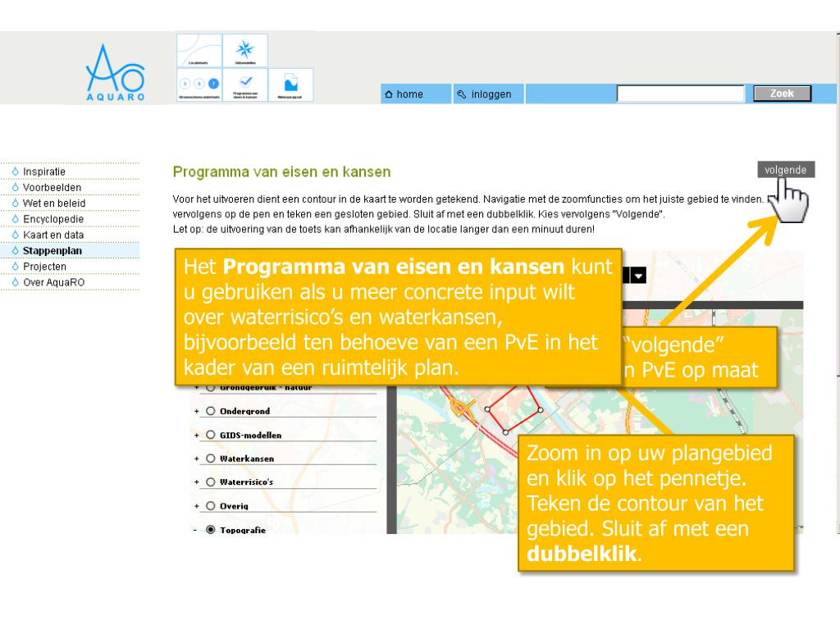This screenshot has height=630, width=840.
Task: Open the numbered-steps watertoets tile
Action: (199, 84)
